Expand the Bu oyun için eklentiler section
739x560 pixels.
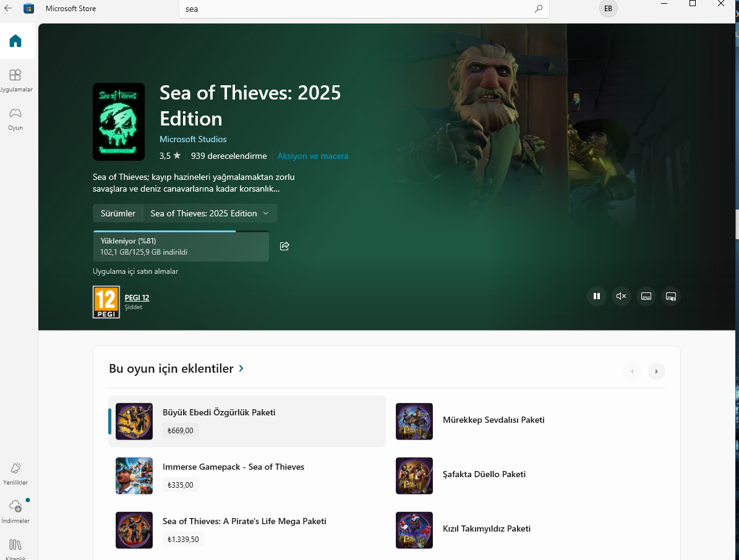(x=176, y=368)
